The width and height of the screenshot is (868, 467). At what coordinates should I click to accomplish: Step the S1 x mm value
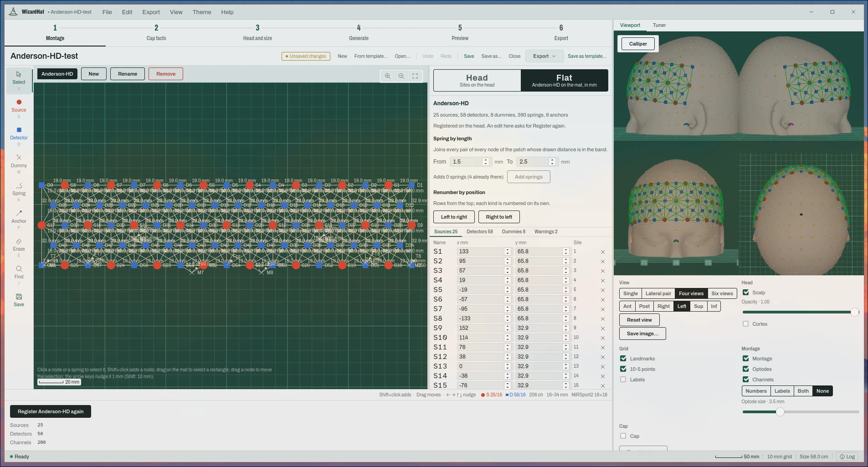(x=508, y=251)
